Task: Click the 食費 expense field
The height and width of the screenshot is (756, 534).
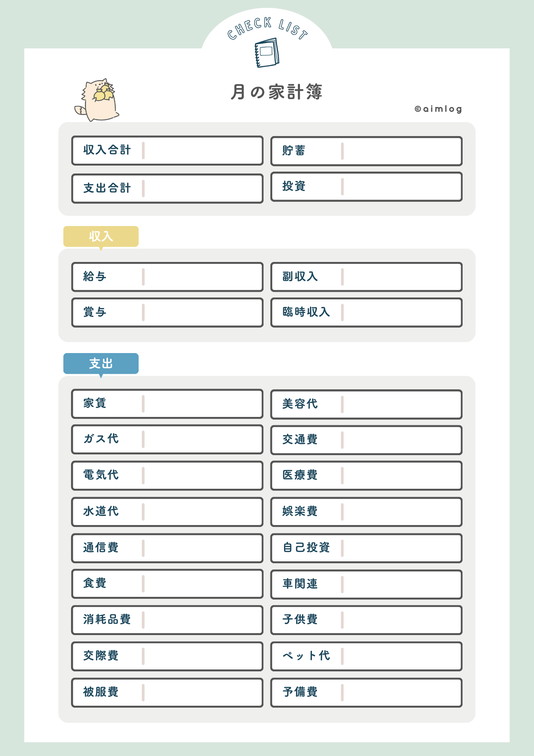Action: (202, 584)
